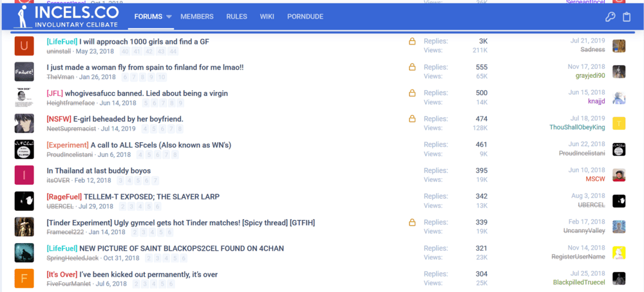Click author name 'Framecel222'
Screen dimensions: 644x292
(x=65, y=232)
